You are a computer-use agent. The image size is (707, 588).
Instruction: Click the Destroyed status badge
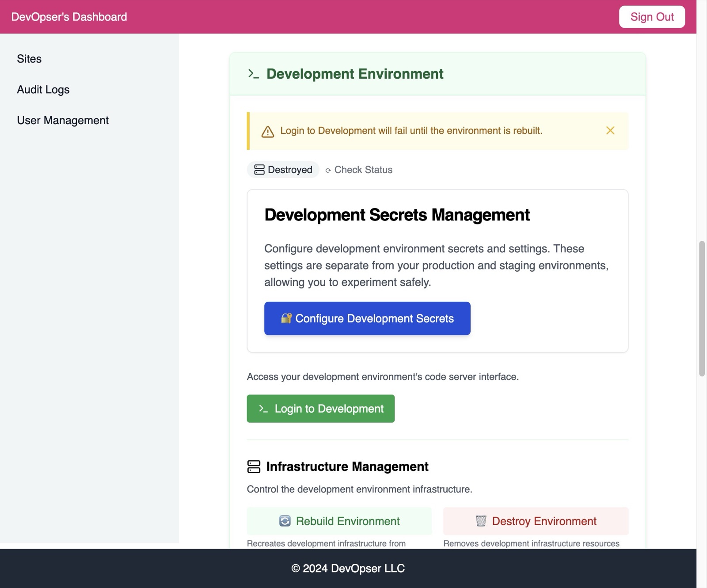pyautogui.click(x=283, y=170)
